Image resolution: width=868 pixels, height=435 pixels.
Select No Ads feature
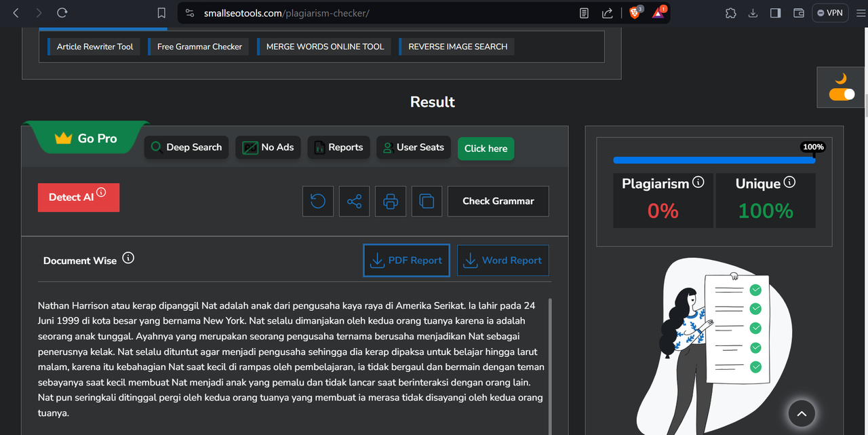269,147
